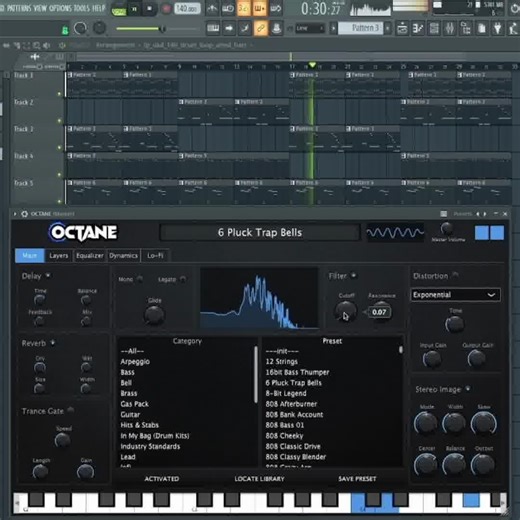Select previous preset arrow in Octane title bar
The width and height of the screenshot is (520, 520).
(x=478, y=214)
